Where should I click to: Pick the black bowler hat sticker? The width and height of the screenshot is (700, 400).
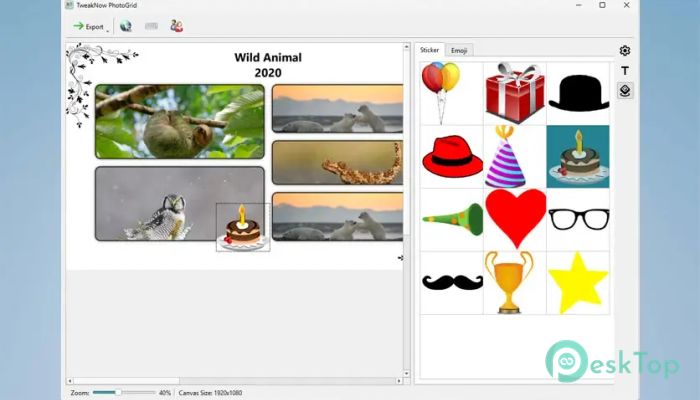(578, 94)
